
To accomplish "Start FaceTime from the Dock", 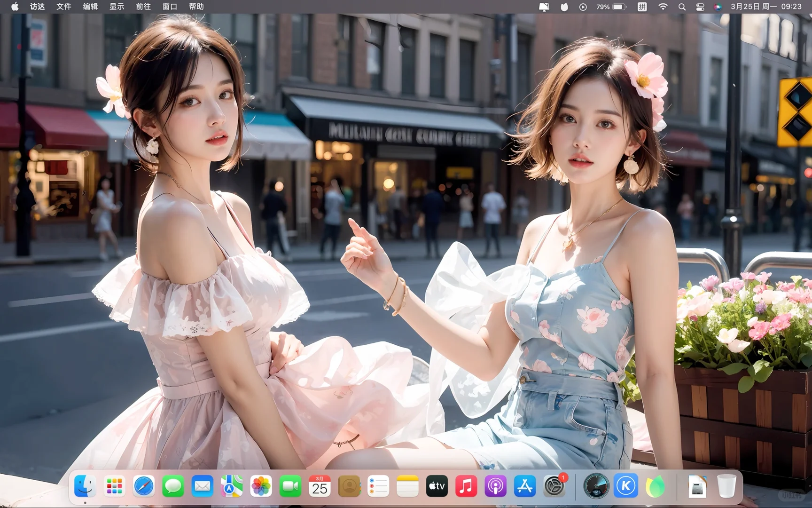I will [290, 486].
